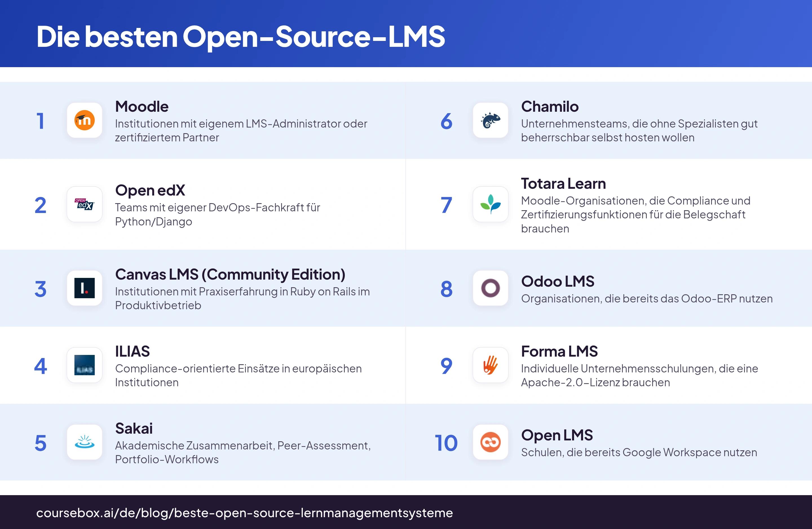Click the Google Workspace description text
This screenshot has width=812, height=529.
[639, 453]
